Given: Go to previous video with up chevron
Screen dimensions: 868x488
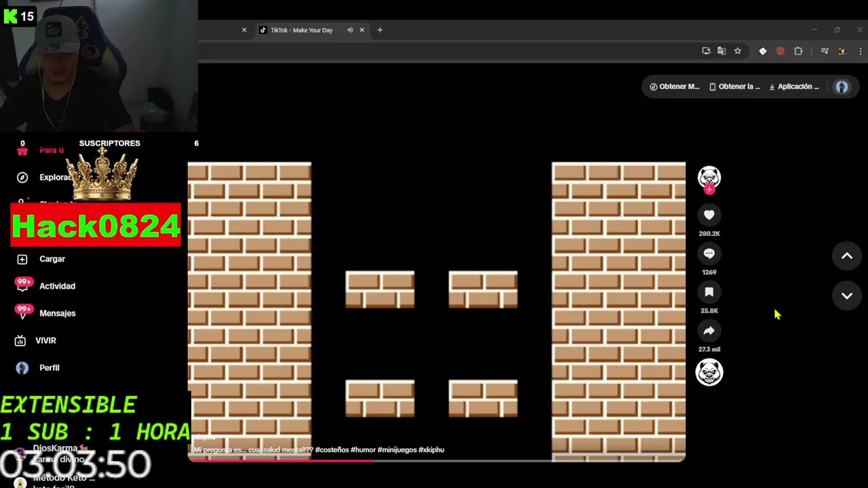Looking at the screenshot, I should pos(847,256).
